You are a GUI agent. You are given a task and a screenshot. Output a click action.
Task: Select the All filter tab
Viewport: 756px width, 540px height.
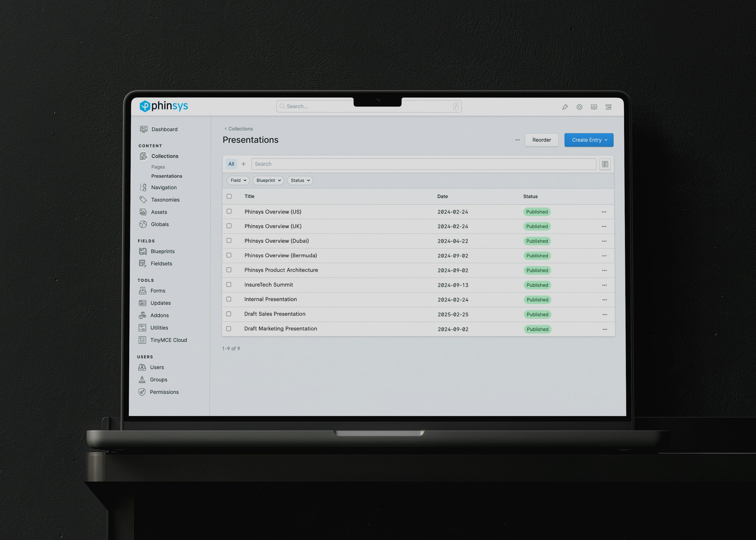point(231,164)
